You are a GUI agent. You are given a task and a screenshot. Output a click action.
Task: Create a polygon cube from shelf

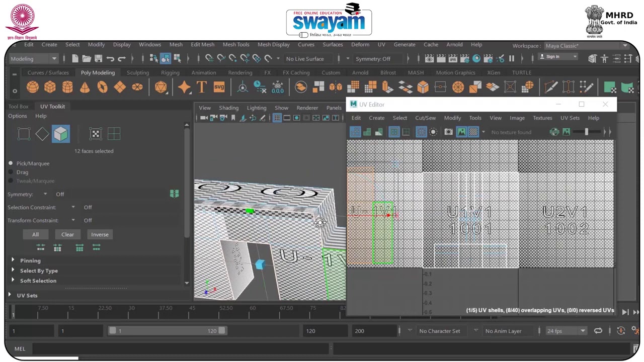click(50, 87)
